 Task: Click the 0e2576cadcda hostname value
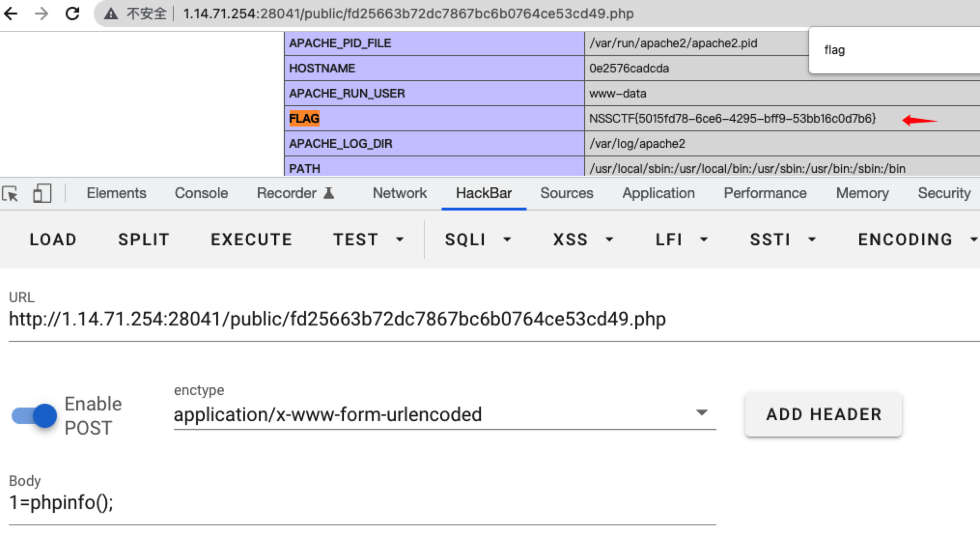(629, 69)
